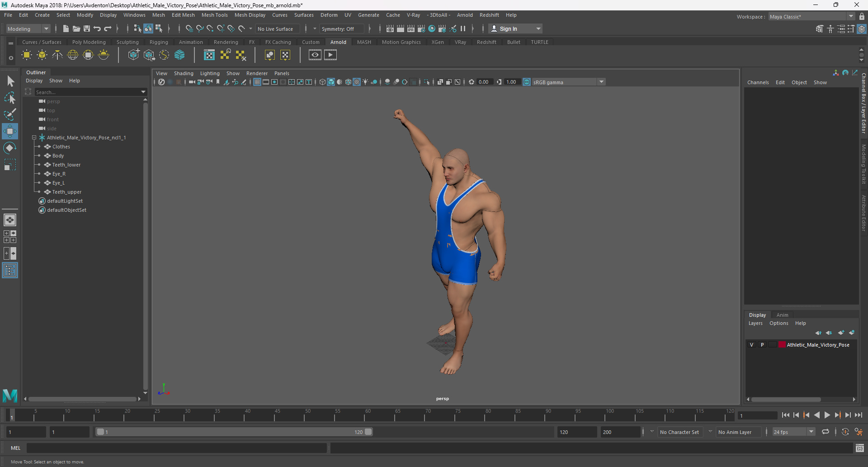Viewport: 868px width, 467px height.
Task: Toggle wireframe on shaded in viewport
Action: [x=348, y=82]
